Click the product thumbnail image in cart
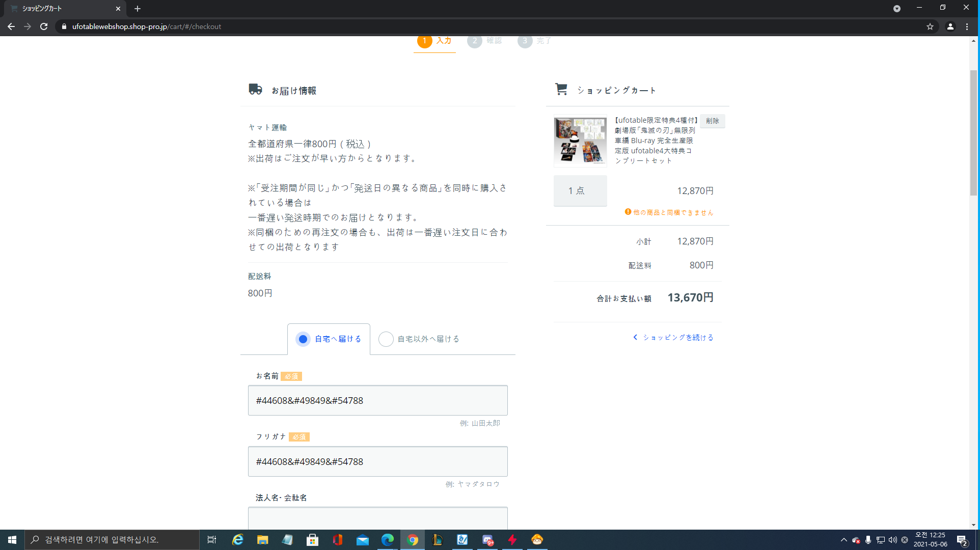Screen dimensions: 980x550 pos(580,141)
